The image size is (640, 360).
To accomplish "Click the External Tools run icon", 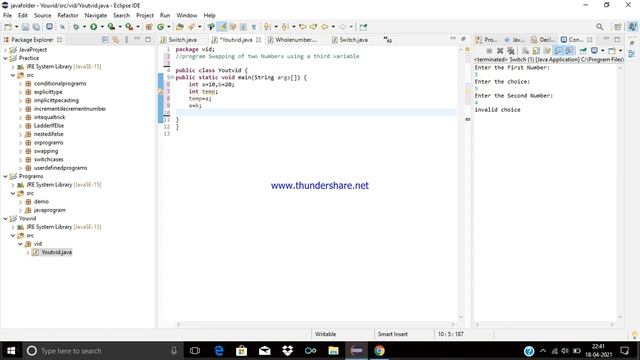I will coord(129,27).
